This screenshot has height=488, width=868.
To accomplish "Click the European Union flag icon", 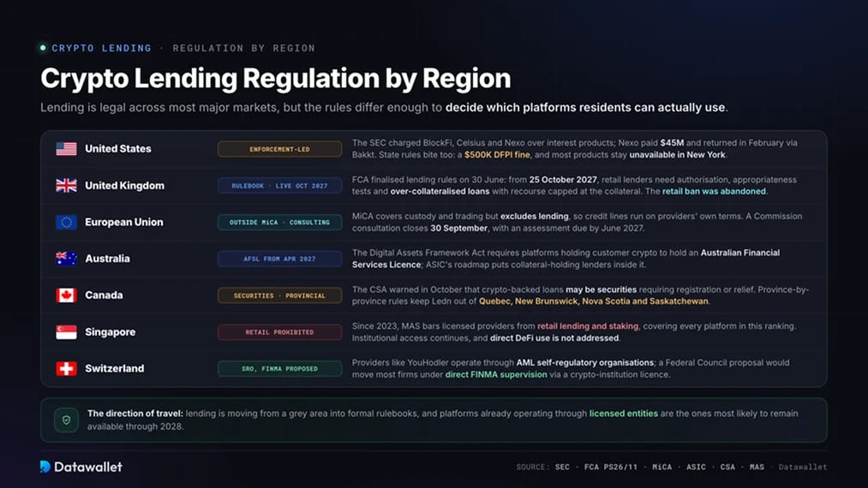I will [x=67, y=222].
